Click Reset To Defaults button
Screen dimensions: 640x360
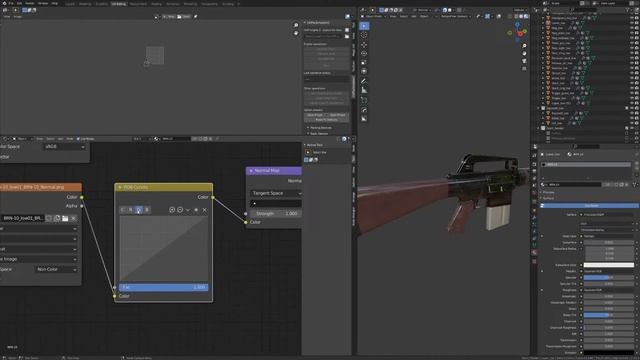tap(327, 120)
